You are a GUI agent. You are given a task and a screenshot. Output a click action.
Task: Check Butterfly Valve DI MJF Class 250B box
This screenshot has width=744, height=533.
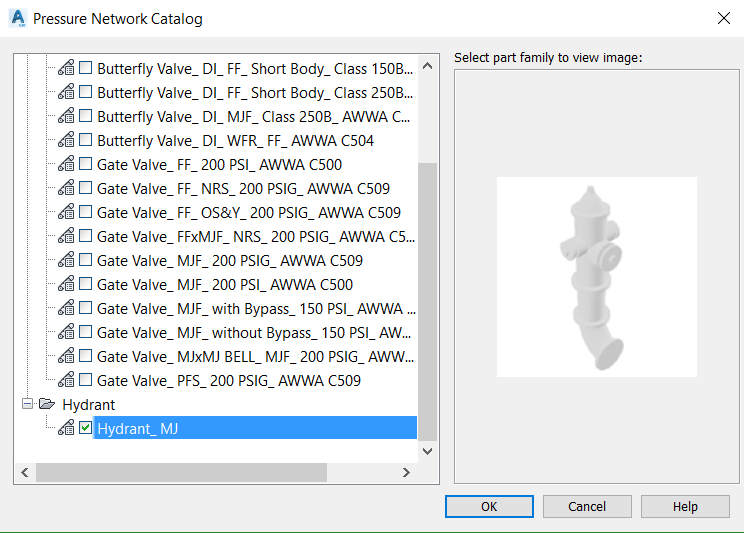[85, 115]
